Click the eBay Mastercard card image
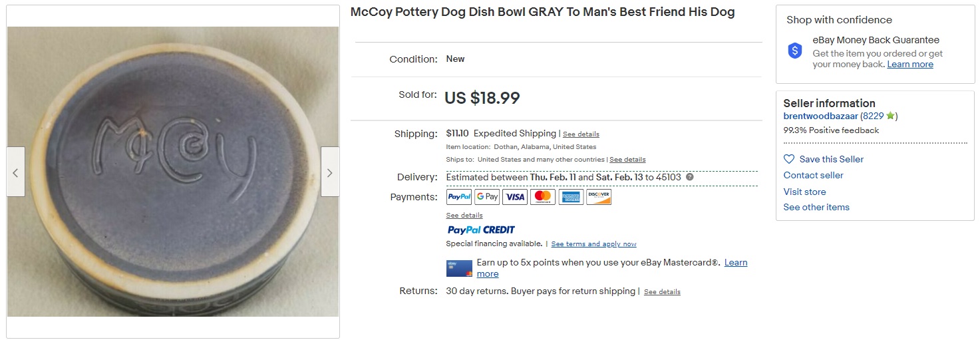Image resolution: width=980 pixels, height=340 pixels. tap(459, 268)
